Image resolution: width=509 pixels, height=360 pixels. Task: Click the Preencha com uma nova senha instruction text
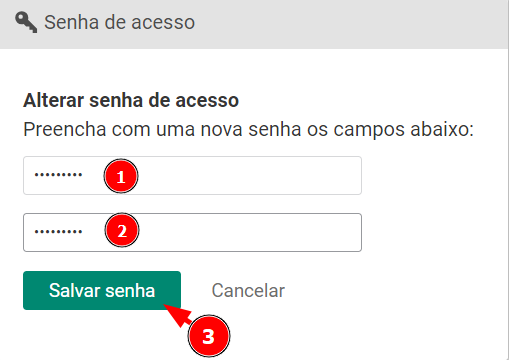(248, 129)
